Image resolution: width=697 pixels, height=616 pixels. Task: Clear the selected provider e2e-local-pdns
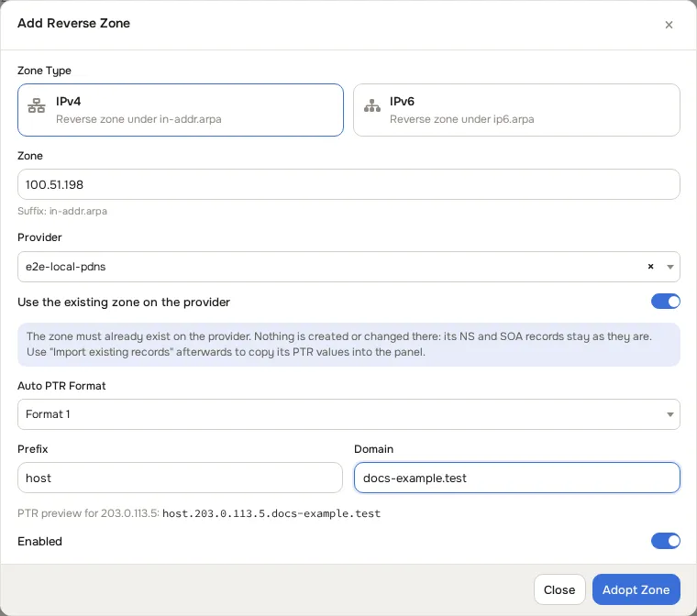(650, 267)
